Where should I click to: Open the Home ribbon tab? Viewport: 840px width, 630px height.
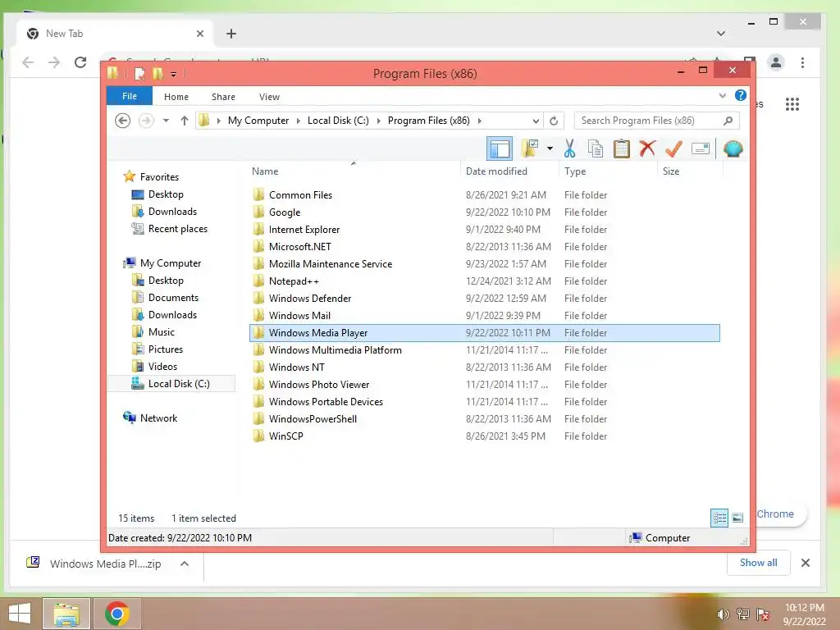click(x=176, y=97)
